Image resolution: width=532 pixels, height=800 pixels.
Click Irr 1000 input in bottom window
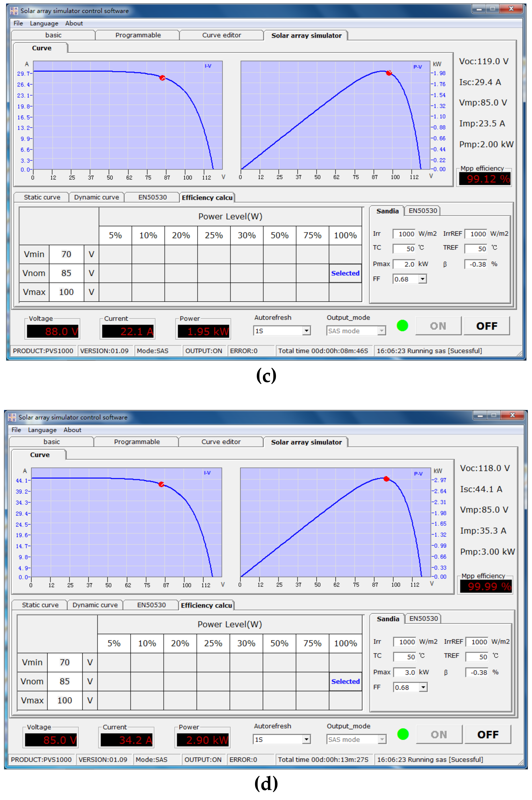coord(404,642)
